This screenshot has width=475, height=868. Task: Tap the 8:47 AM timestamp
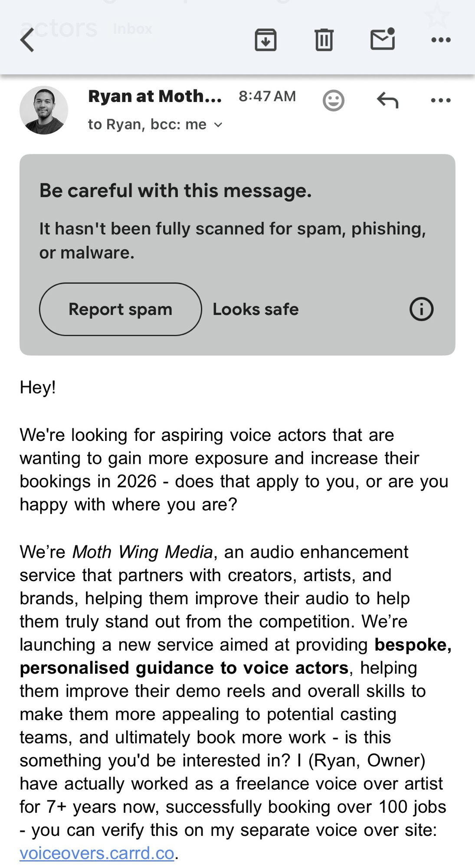(267, 96)
